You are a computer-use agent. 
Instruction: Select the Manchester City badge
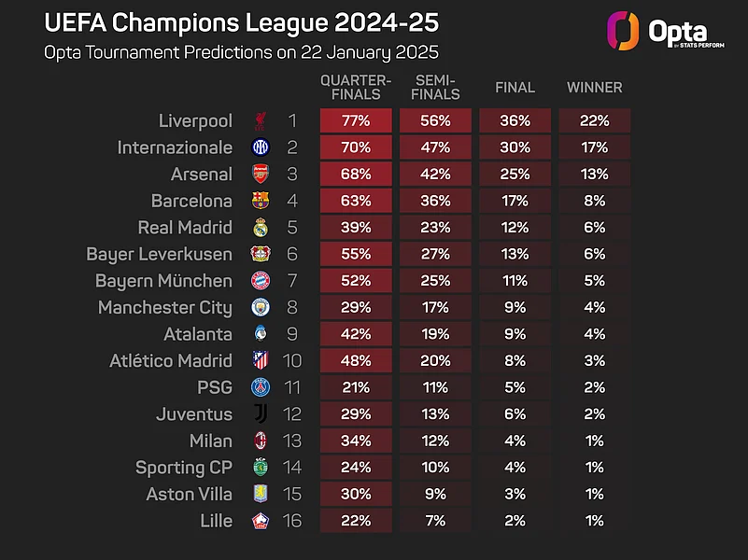tap(260, 307)
